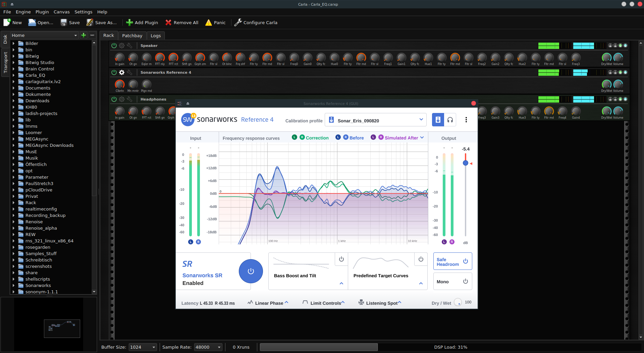This screenshot has width=644, height=353.
Task: Toggle Sonarworks Reference 4 rack power button
Action: [114, 72]
